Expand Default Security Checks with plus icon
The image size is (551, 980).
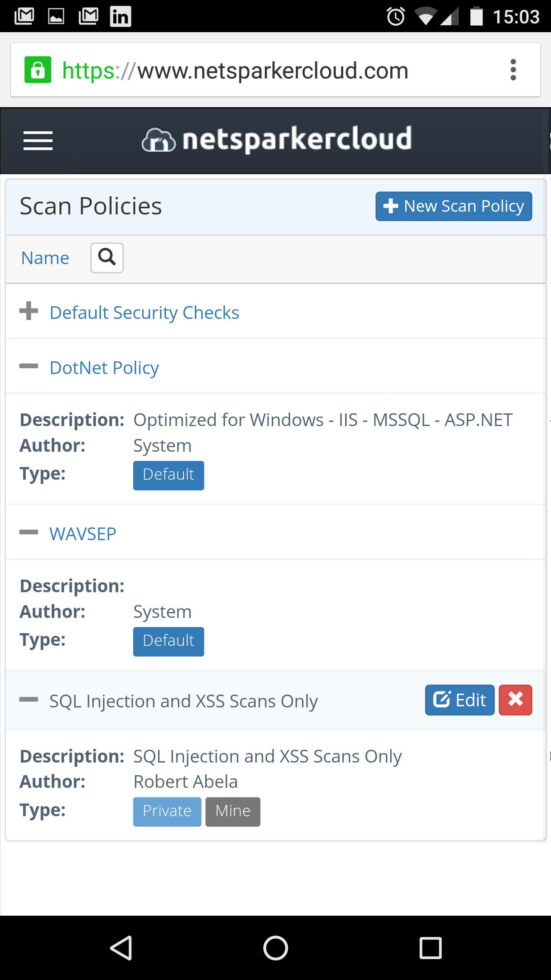(x=29, y=311)
